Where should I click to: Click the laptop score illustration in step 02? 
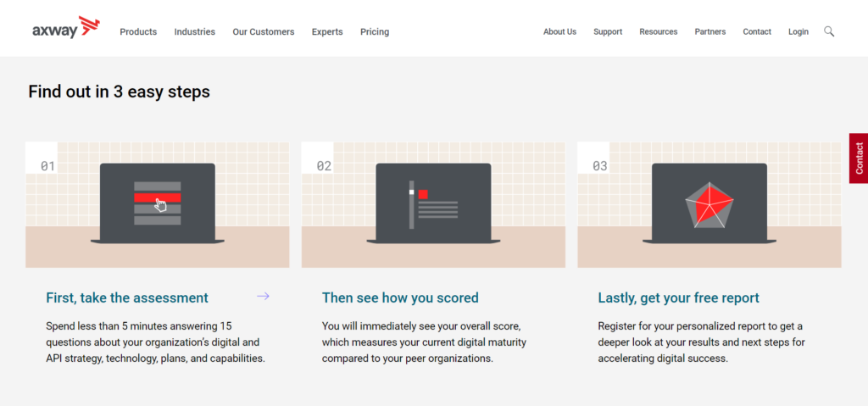coord(433,203)
